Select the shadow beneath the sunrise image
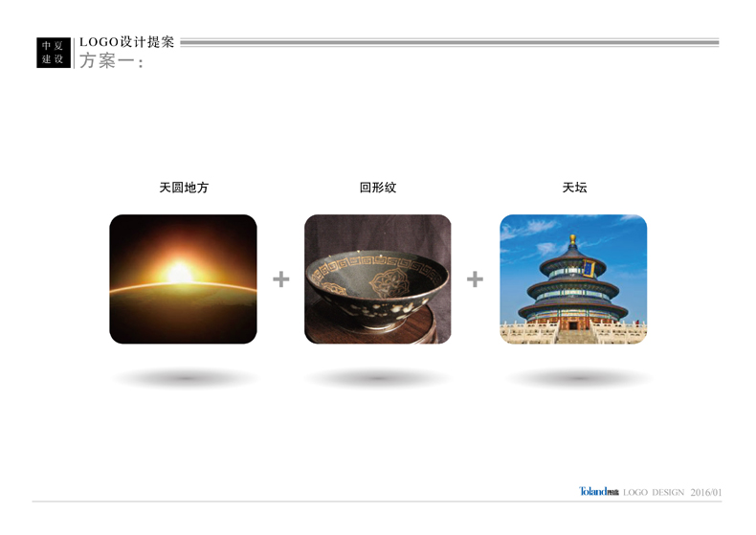Screen dimensions: 756x535 tap(185, 378)
